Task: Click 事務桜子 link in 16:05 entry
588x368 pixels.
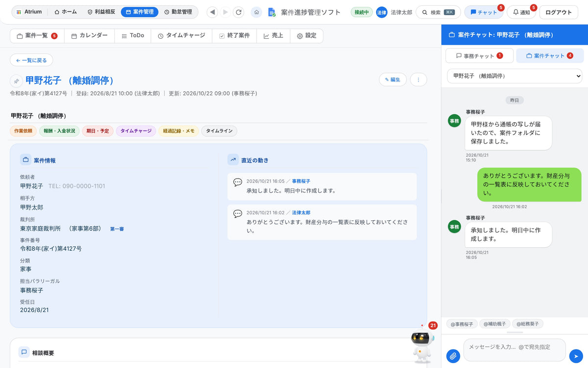Action: [301, 182]
